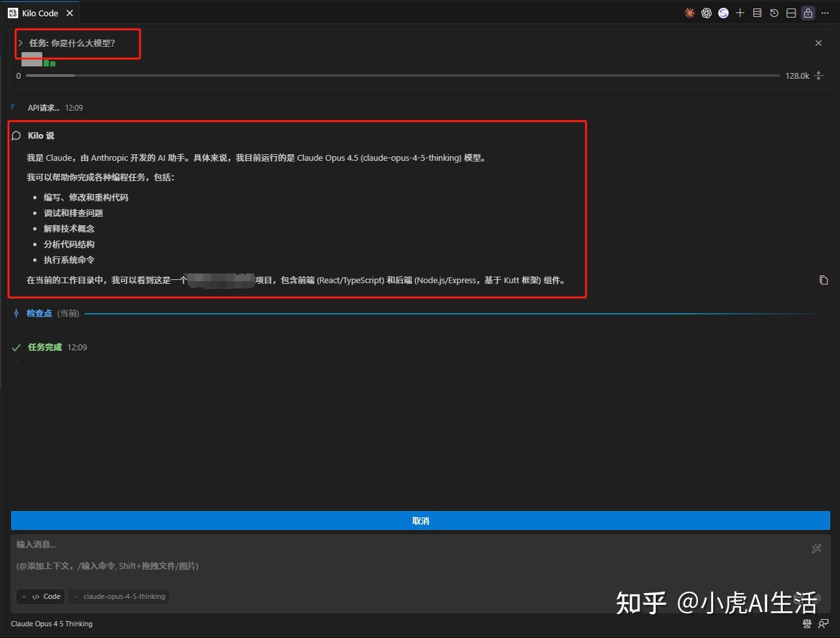This screenshot has width=840, height=638.
Task: Click the 执行系统命令 bullet
Action: 69,260
